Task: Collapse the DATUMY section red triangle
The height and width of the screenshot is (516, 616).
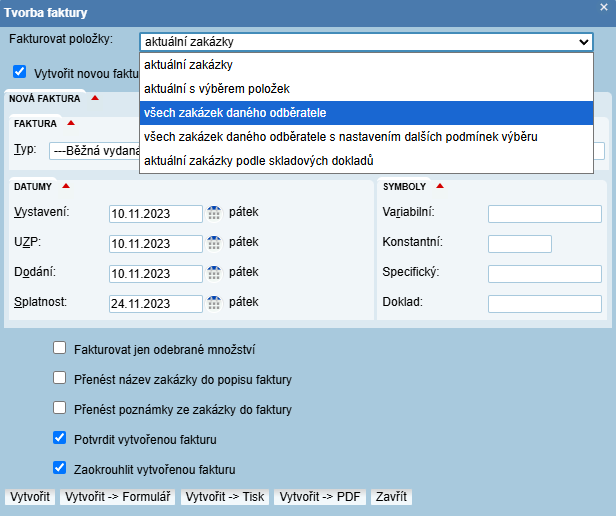Action: point(66,186)
